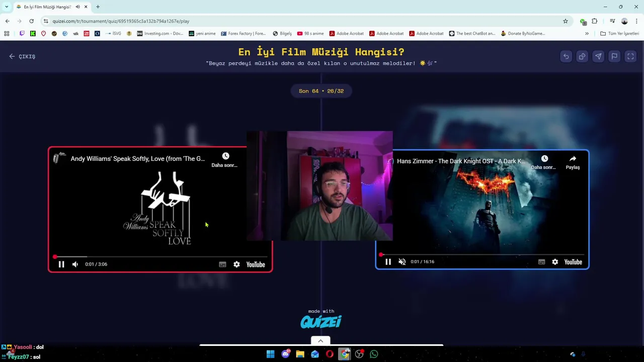Open the İSVG bookmark
The image size is (644, 362).
[x=113, y=34]
